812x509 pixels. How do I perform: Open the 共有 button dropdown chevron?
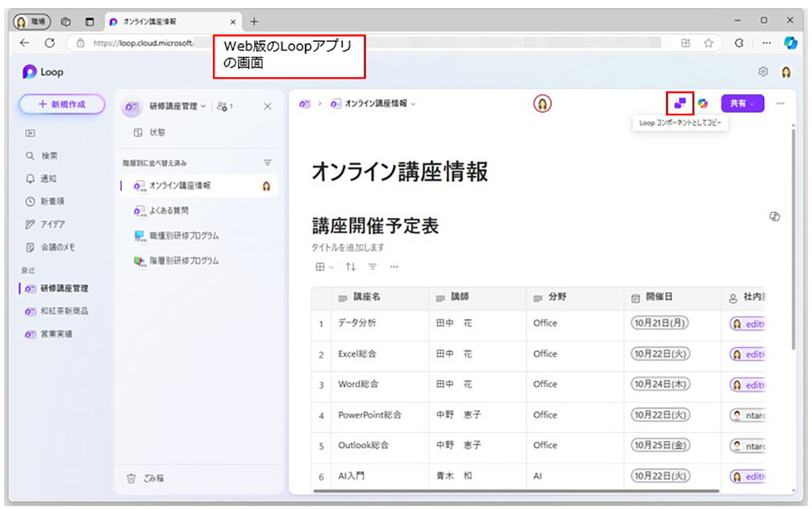click(x=754, y=104)
